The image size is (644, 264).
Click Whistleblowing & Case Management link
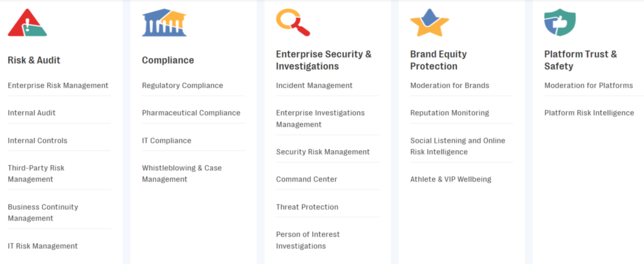182,173
